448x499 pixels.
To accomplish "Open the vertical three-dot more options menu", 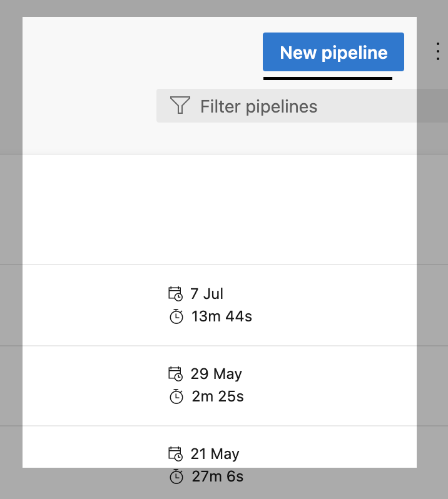I will click(438, 52).
